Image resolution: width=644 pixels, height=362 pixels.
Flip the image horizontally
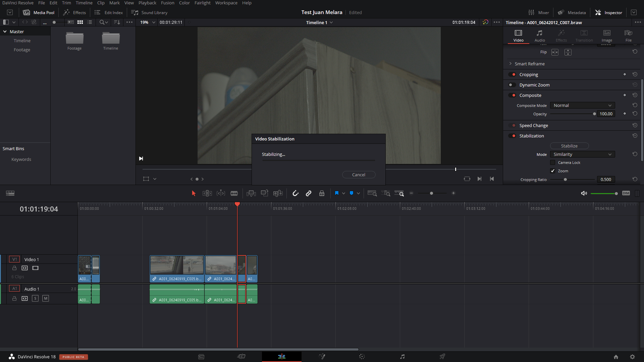(x=555, y=52)
